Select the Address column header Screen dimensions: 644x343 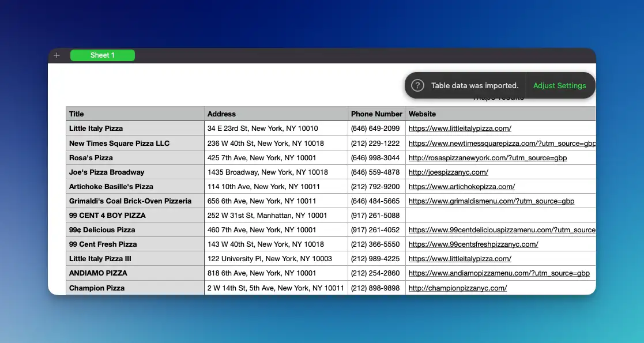pyautogui.click(x=276, y=114)
